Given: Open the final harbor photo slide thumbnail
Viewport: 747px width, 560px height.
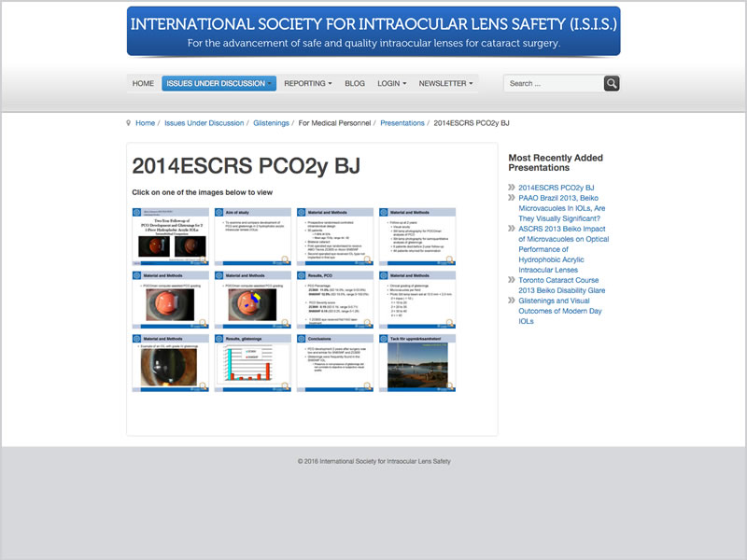Looking at the screenshot, I should (416, 362).
